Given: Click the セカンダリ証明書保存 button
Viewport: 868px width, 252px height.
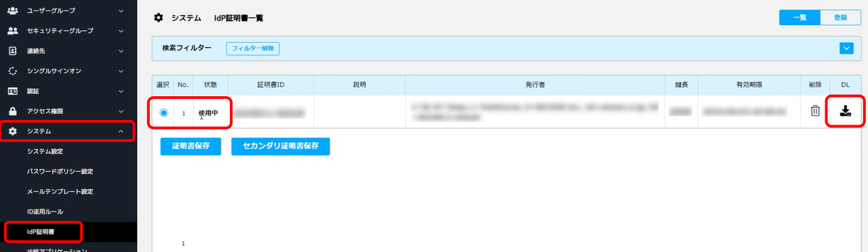Looking at the screenshot, I should pyautogui.click(x=281, y=146).
